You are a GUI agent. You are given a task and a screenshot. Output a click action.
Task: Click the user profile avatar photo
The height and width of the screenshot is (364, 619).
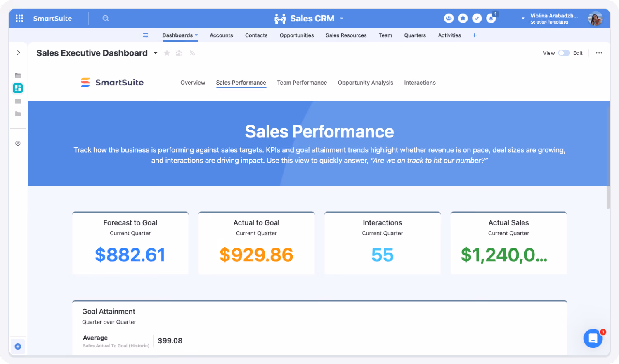pyautogui.click(x=595, y=19)
